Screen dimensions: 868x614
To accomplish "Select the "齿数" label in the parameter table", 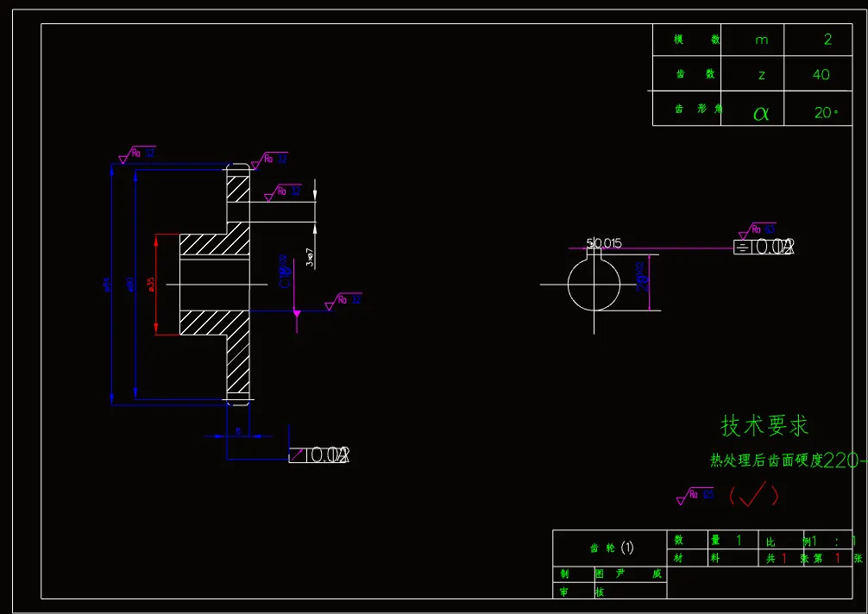I will click(695, 74).
